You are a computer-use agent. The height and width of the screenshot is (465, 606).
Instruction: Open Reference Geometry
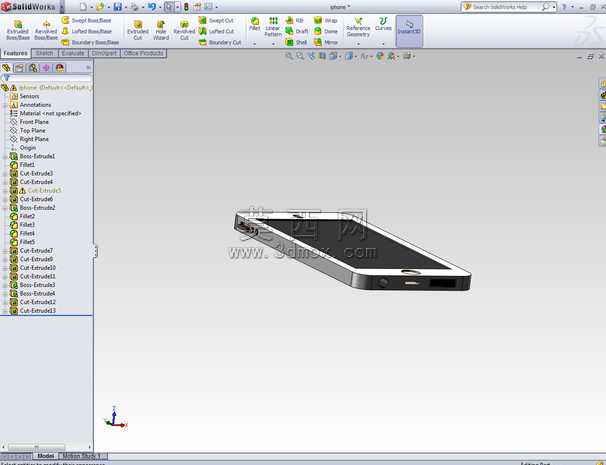pyautogui.click(x=358, y=27)
